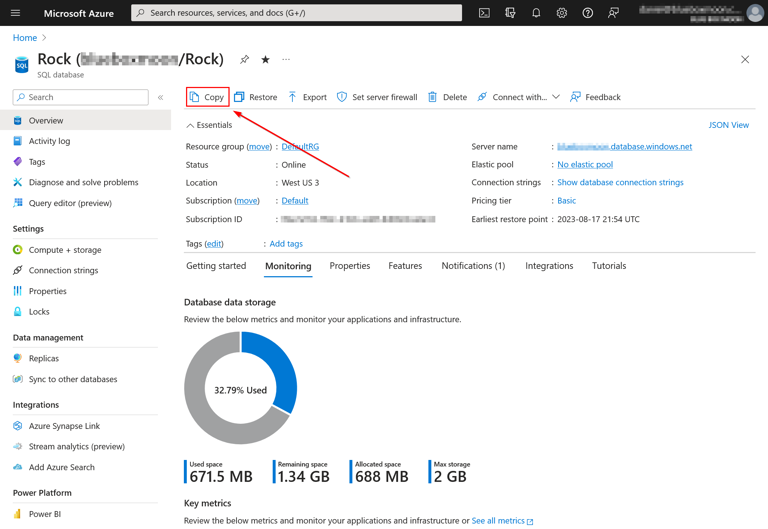Click Show database connection strings link
This screenshot has width=768, height=529.
pyautogui.click(x=620, y=182)
